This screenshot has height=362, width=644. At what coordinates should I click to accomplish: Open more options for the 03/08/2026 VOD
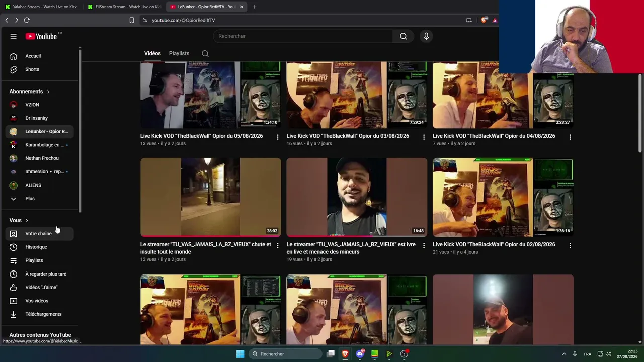(424, 137)
